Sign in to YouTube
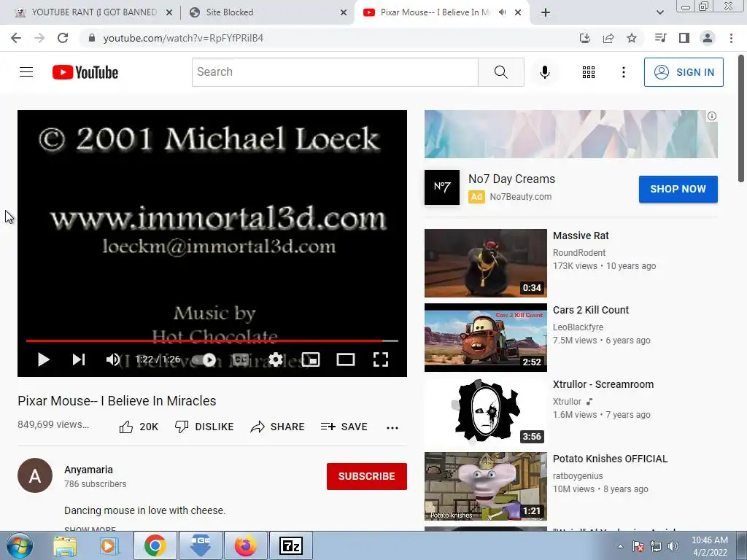 pyautogui.click(x=684, y=72)
